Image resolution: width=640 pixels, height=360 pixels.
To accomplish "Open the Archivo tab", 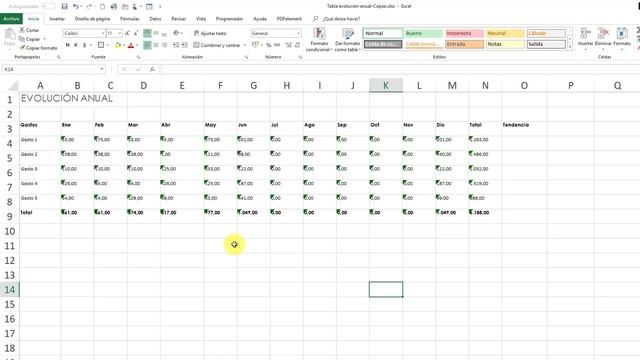I will click(x=11, y=19).
